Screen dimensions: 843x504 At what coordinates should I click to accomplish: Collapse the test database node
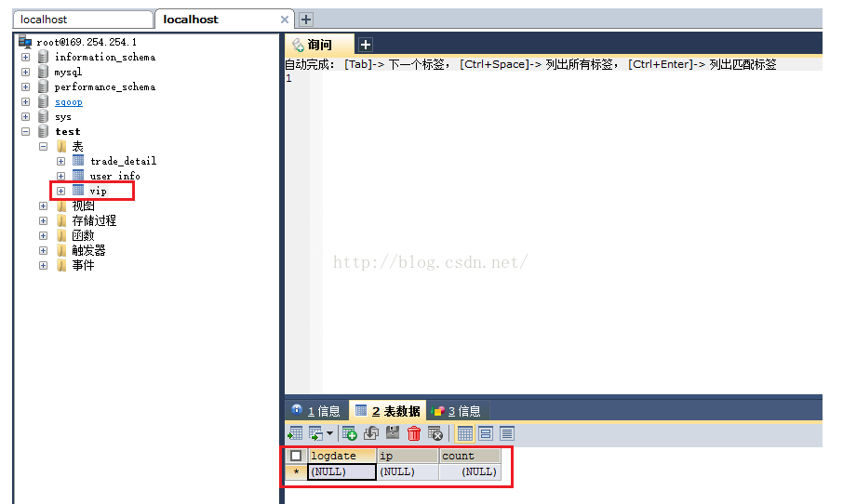coord(26,132)
